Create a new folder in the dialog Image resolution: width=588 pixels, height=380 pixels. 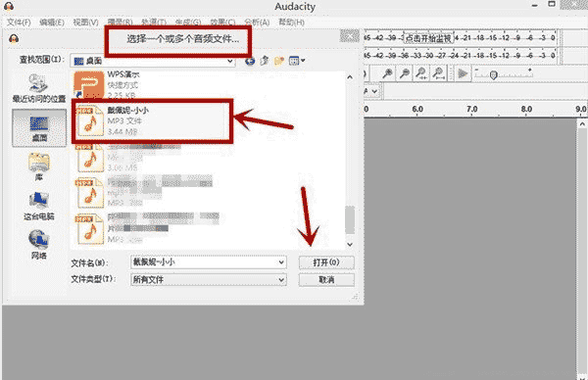click(279, 61)
